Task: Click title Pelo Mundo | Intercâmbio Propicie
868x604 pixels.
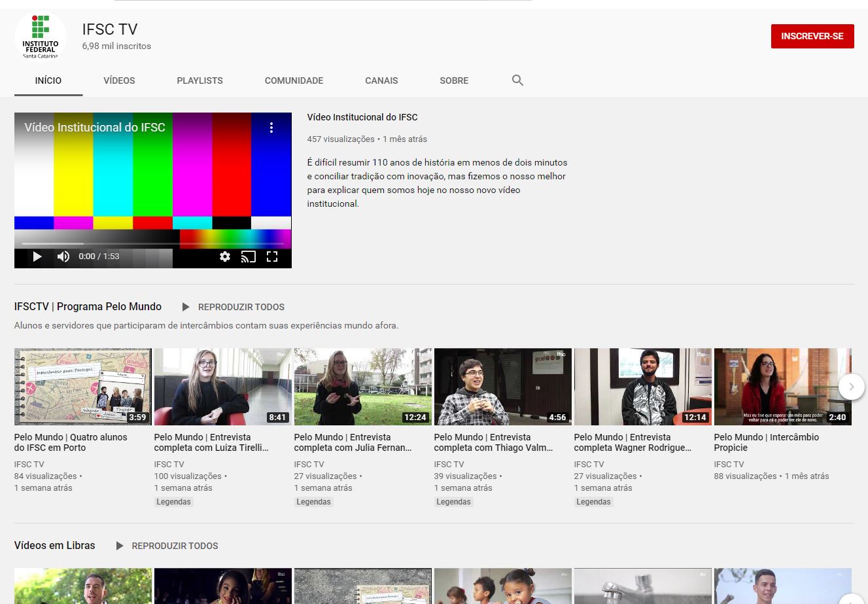Action: click(767, 442)
